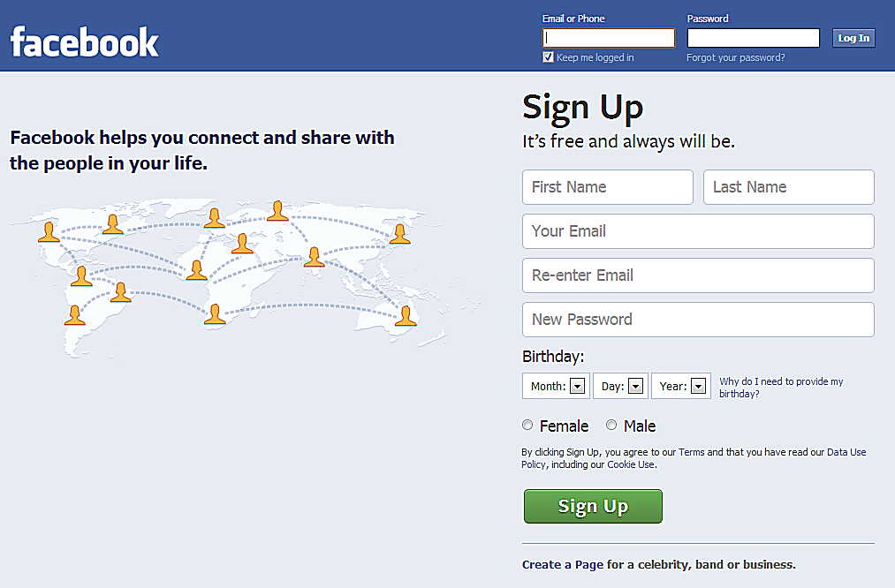The width and height of the screenshot is (895, 588).
Task: Open the birthday Year dropdown
Action: (681, 386)
